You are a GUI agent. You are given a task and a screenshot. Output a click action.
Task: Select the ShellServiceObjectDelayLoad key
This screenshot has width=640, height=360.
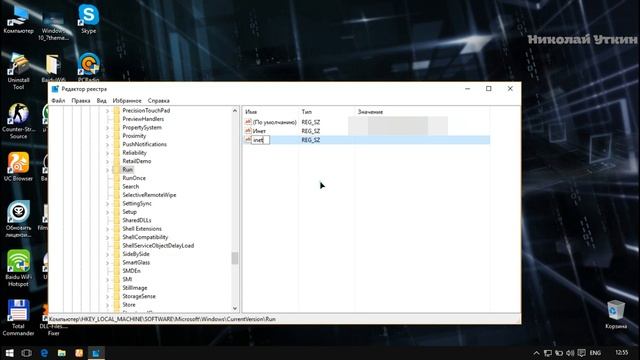tap(158, 246)
